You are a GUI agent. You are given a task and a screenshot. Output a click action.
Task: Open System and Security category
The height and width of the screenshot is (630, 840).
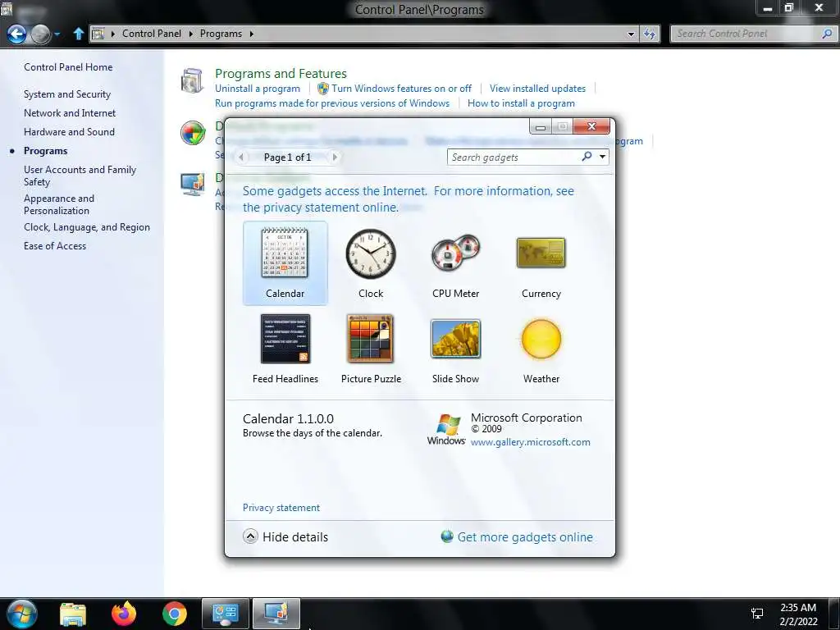click(67, 94)
